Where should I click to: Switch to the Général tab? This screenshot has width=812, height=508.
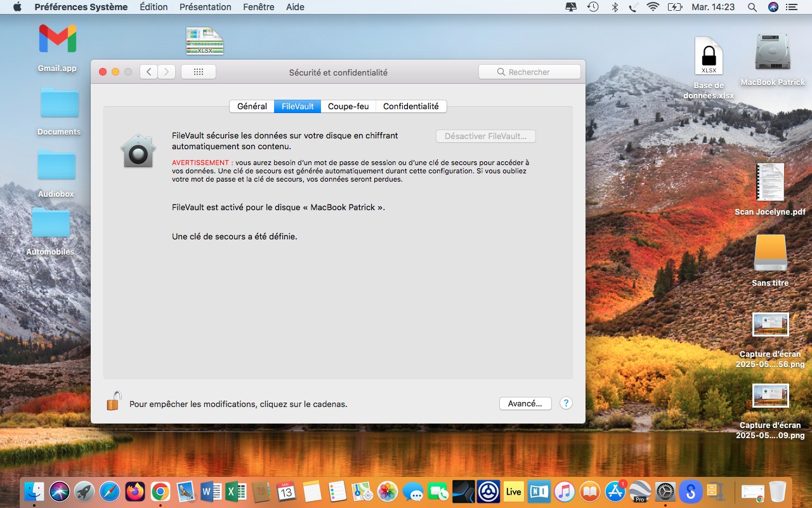coord(252,106)
